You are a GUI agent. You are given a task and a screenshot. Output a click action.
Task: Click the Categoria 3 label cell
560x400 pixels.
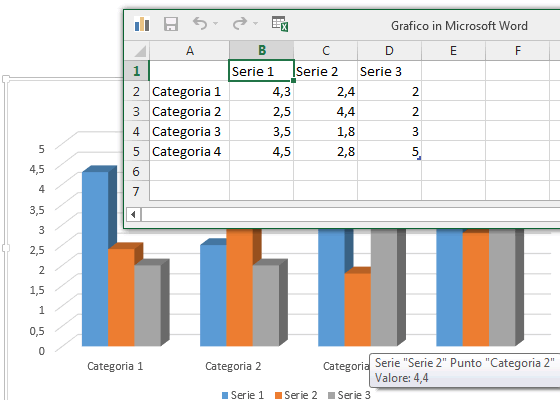[189, 131]
